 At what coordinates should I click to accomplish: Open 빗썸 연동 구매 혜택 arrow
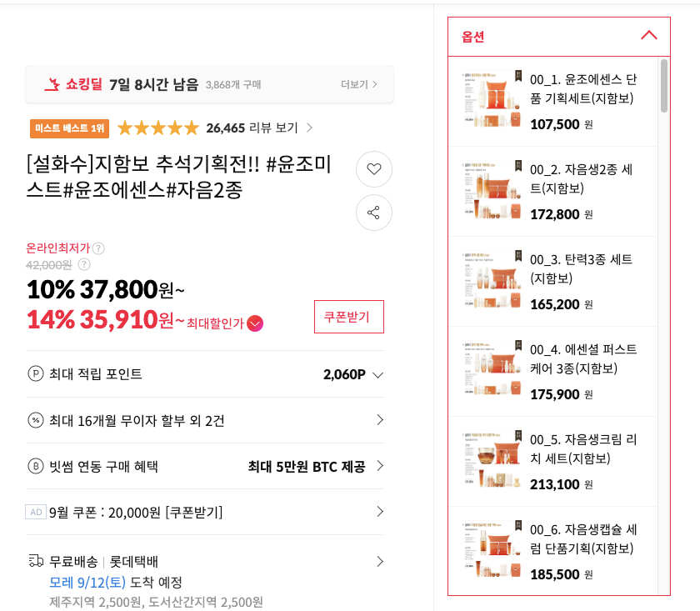click(380, 466)
